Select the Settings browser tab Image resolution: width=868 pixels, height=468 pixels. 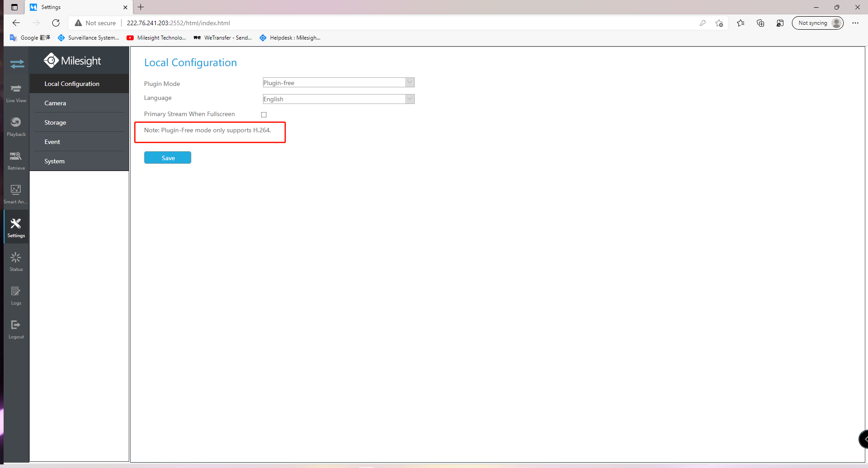tap(78, 7)
